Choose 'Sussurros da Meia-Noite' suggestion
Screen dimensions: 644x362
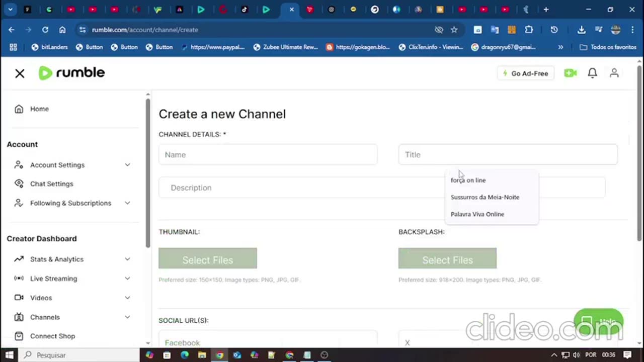[485, 197]
